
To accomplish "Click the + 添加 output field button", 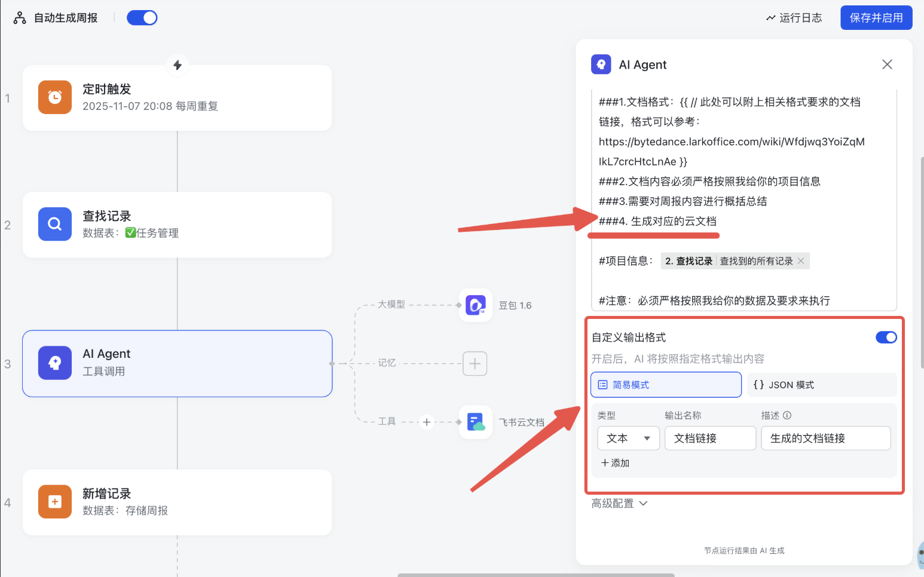I will point(615,463).
